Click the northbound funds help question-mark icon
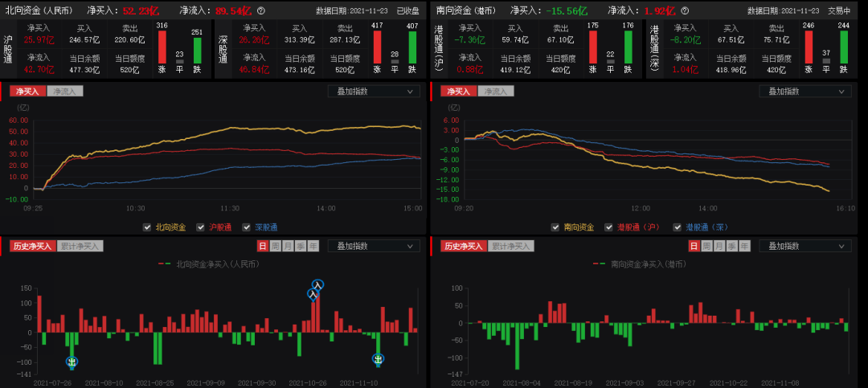868x388 pixels. click(x=261, y=11)
